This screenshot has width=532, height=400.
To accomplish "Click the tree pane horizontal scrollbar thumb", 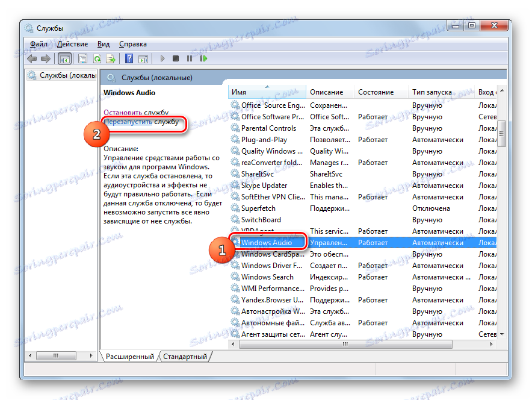I will pyautogui.click(x=56, y=355).
